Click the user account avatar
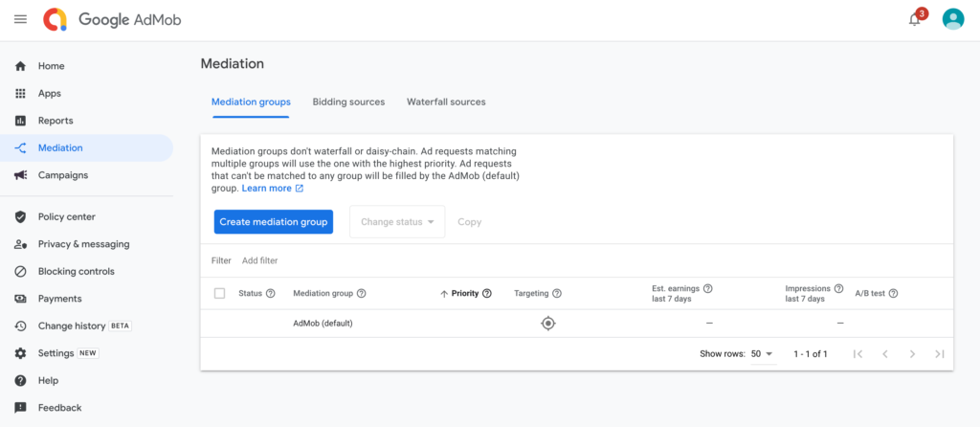 (x=952, y=19)
